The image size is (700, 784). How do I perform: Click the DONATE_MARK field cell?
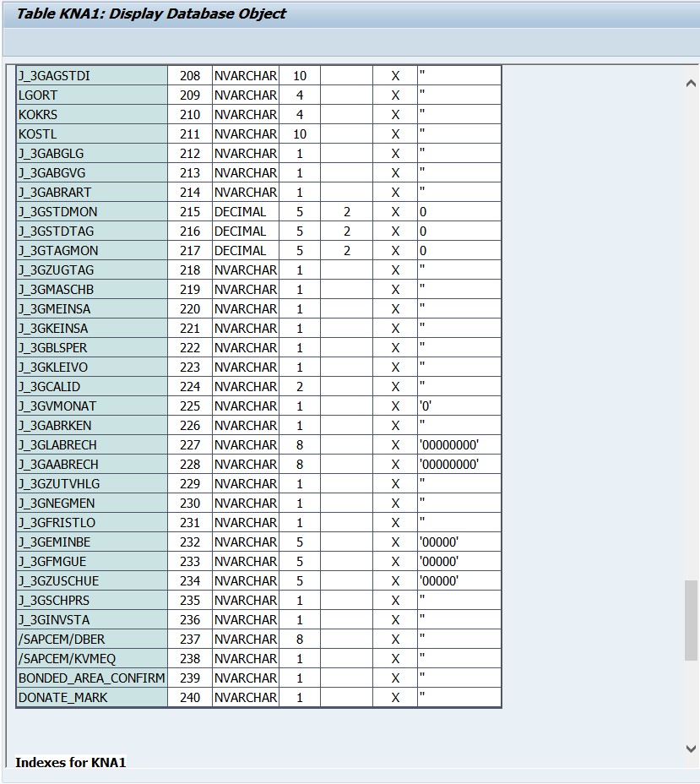(x=92, y=698)
